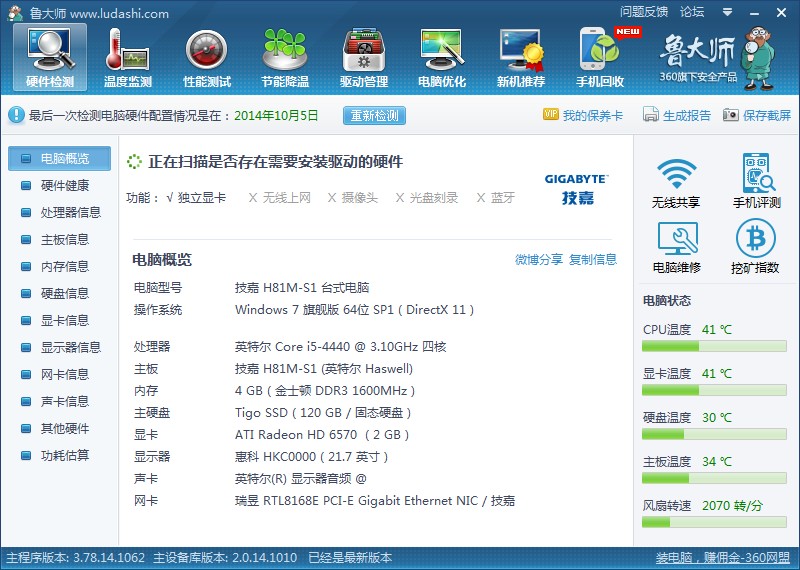Click memory value 4 GB 金士顿 DDR3
This screenshot has height=570, width=800.
pyautogui.click(x=325, y=391)
